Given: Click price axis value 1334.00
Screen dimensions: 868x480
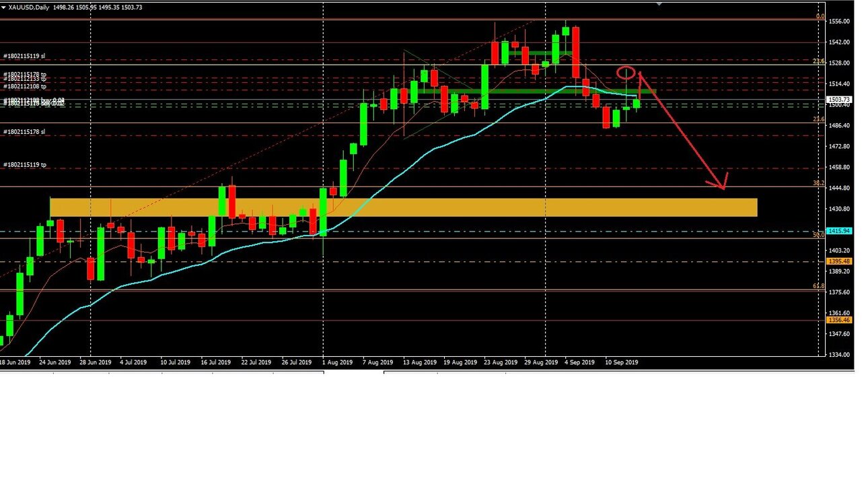Looking at the screenshot, I should [839, 355].
